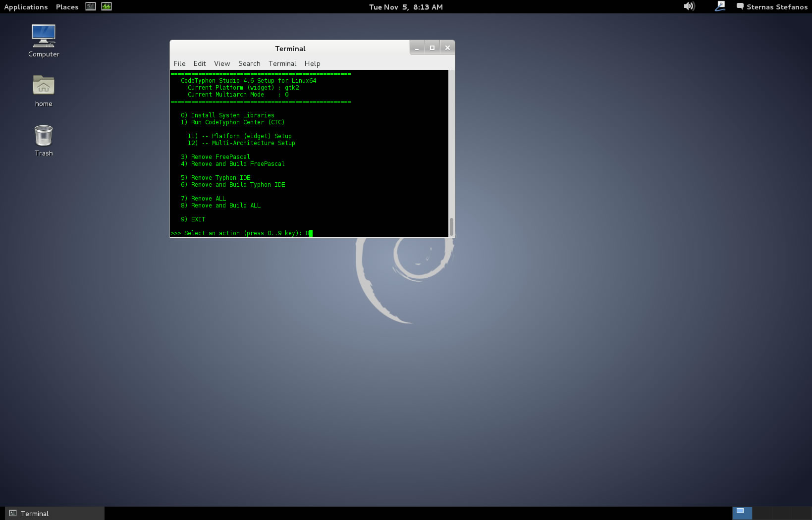Open the Terminal menu in the menubar
The width and height of the screenshot is (812, 520).
(282, 63)
